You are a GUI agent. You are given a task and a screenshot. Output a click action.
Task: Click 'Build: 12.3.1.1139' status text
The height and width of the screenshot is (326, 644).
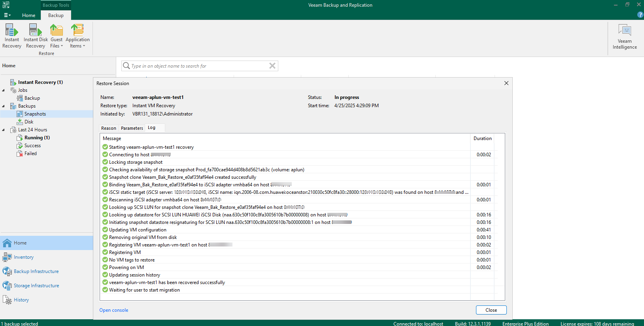[473, 324]
